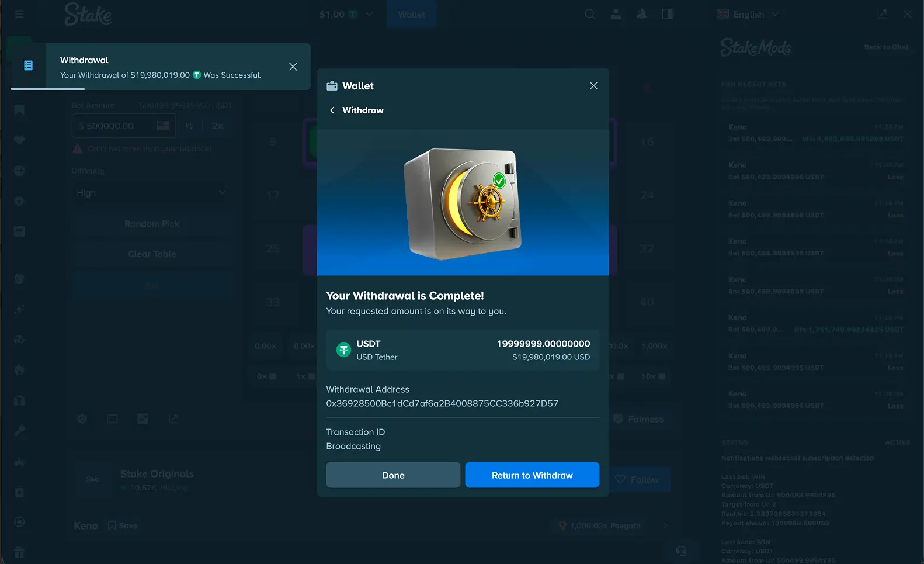
Task: Open the flame icon in left sidebar
Action: (19, 370)
